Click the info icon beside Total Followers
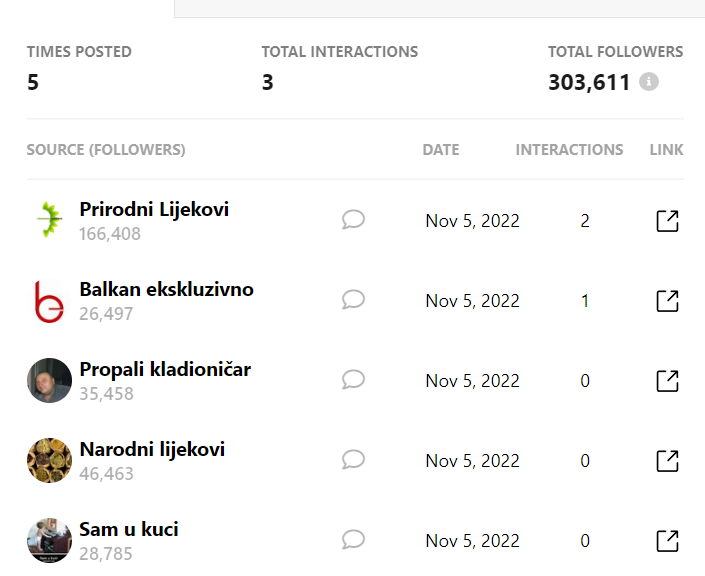This screenshot has width=705, height=576. pos(649,82)
